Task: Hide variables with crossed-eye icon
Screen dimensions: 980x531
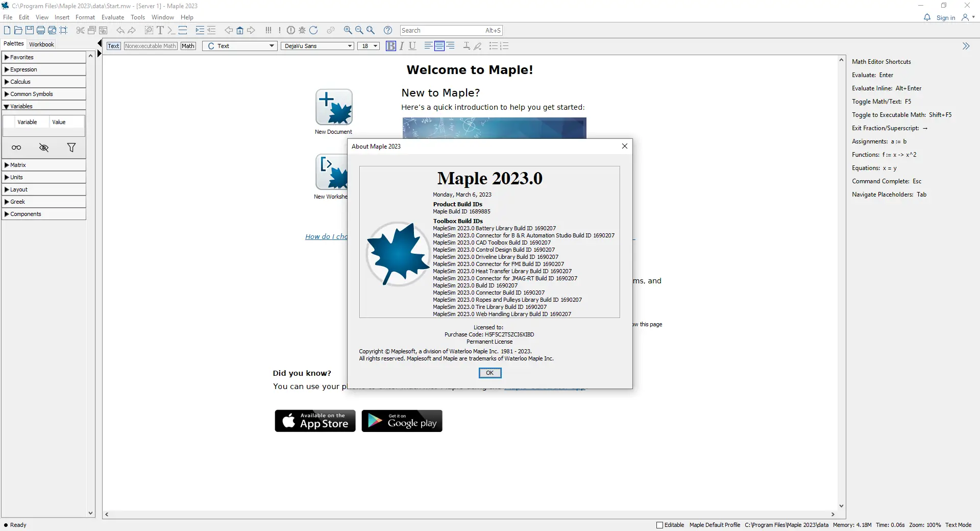Action: coord(44,148)
